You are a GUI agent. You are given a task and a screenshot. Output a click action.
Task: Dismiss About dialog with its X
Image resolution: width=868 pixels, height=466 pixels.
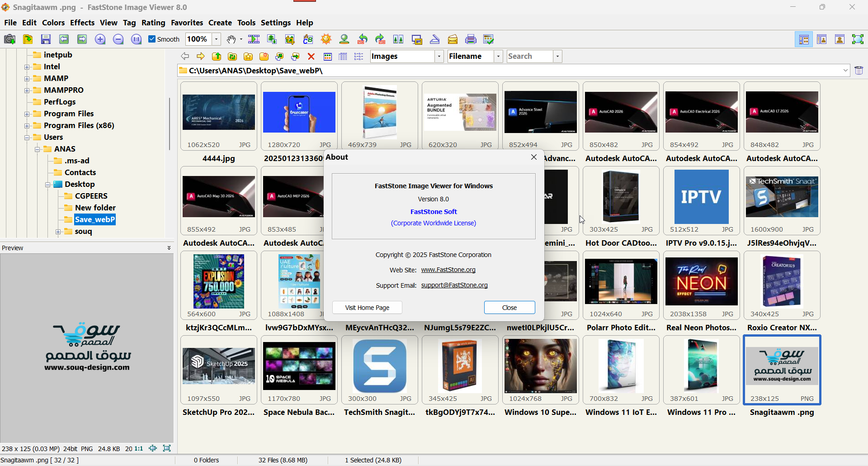tap(534, 157)
